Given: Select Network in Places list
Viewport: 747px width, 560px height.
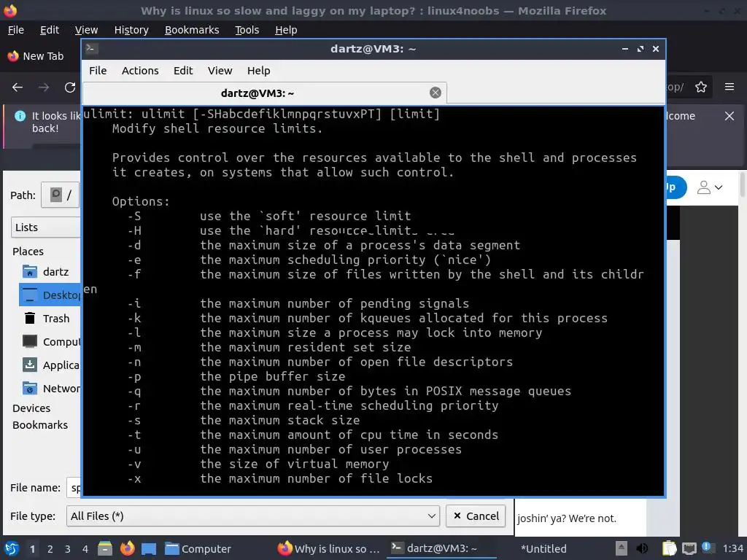Looking at the screenshot, I should 50,389.
